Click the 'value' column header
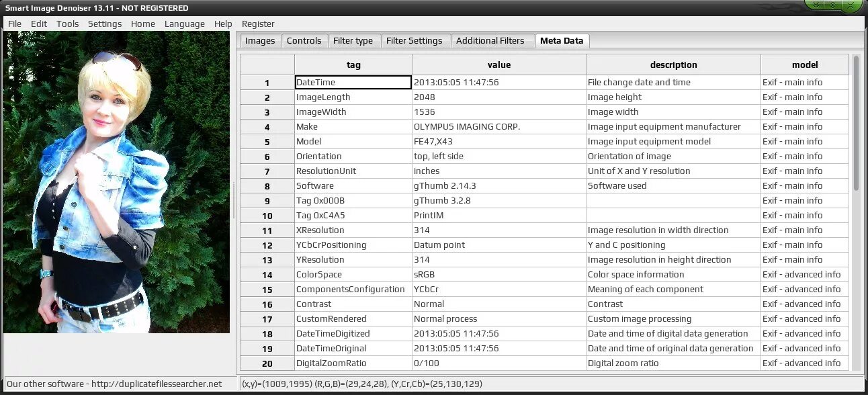This screenshot has width=868, height=395. pos(499,65)
